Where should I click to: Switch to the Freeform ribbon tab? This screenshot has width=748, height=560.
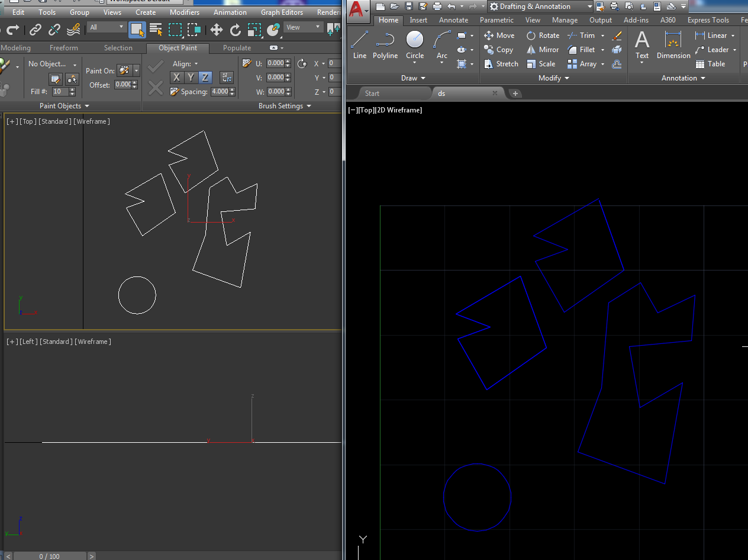pos(64,48)
